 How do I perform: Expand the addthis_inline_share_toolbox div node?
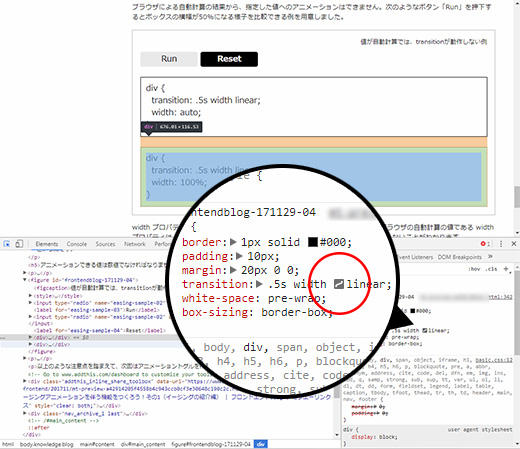(x=25, y=381)
